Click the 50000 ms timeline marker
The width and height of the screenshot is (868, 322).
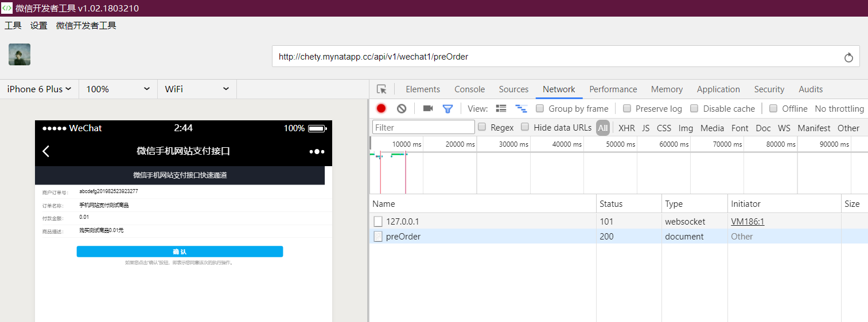pos(620,144)
